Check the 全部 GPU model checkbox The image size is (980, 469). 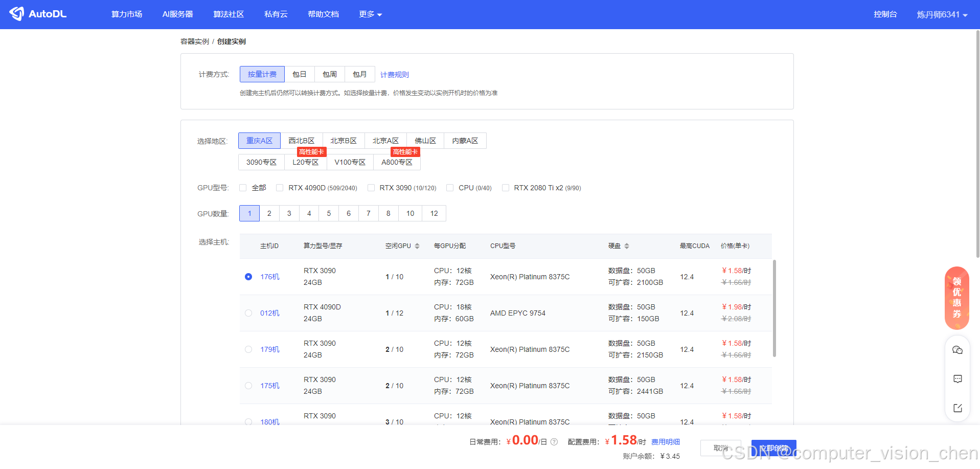243,188
